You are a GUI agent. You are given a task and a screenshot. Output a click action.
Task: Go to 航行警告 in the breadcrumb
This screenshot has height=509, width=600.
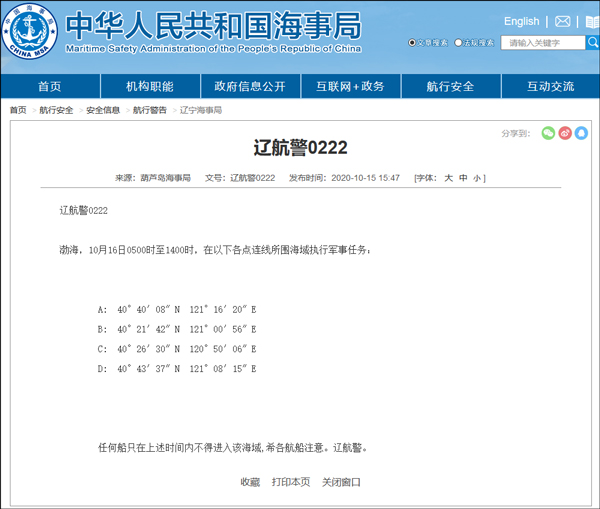(150, 110)
